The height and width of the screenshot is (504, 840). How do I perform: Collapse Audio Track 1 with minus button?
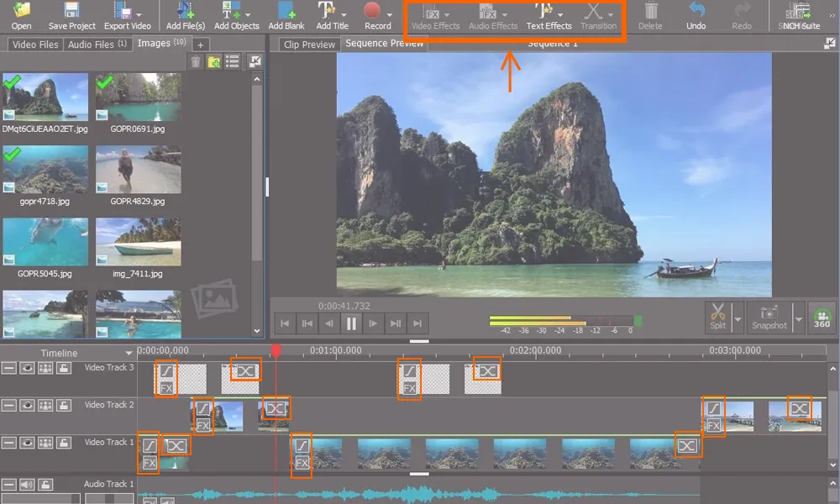point(8,485)
